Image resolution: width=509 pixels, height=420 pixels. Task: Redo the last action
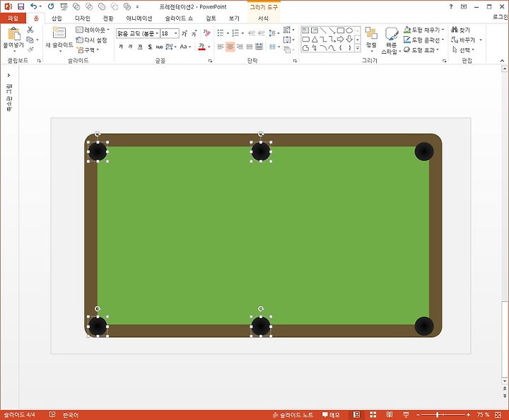(51, 6)
